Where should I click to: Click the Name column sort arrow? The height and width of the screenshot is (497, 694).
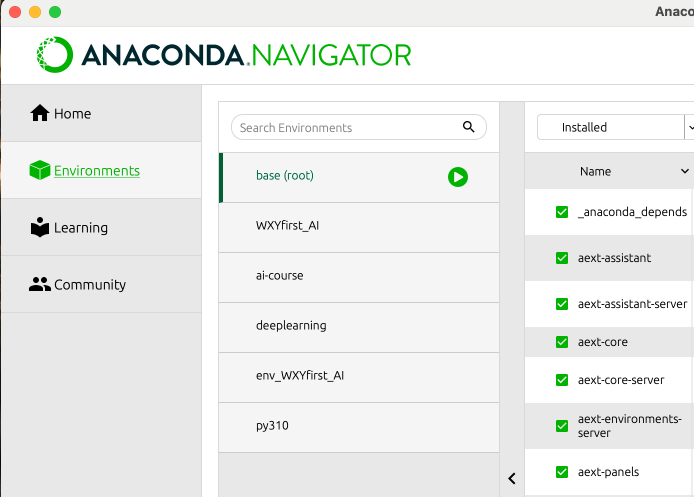(684, 171)
